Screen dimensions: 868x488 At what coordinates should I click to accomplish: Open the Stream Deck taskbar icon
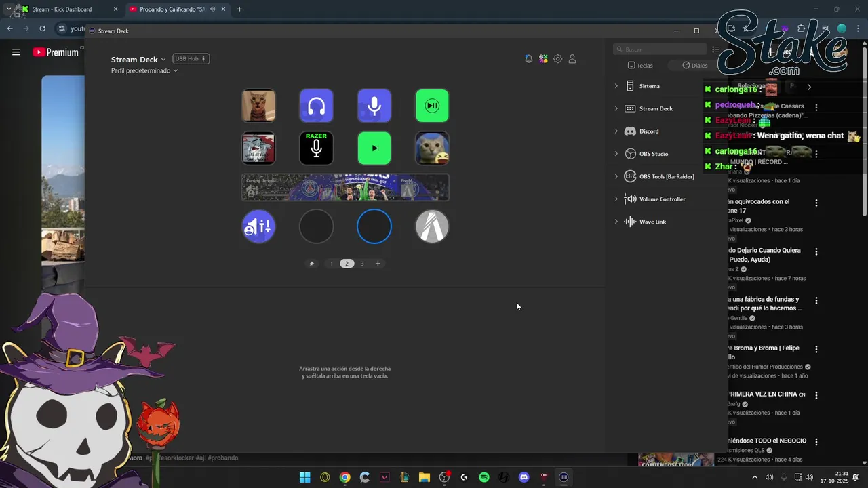(x=564, y=477)
